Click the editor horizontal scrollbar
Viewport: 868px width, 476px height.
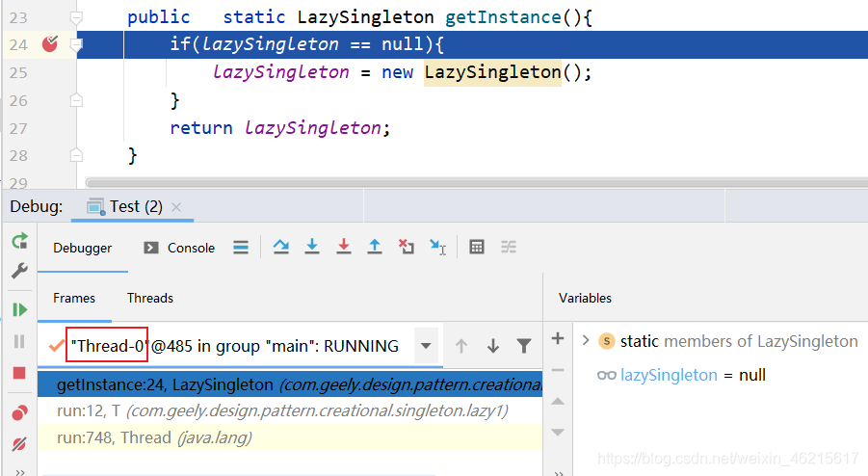(x=477, y=183)
